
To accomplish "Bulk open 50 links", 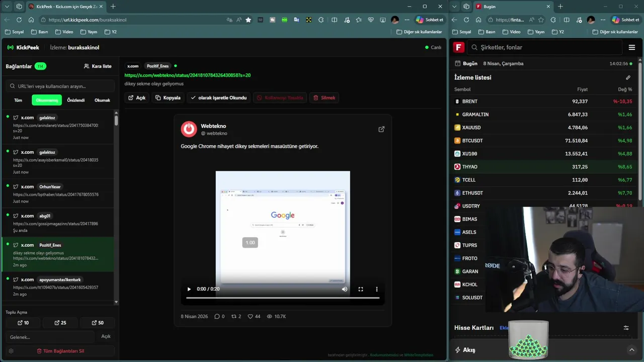I will pos(98,323).
